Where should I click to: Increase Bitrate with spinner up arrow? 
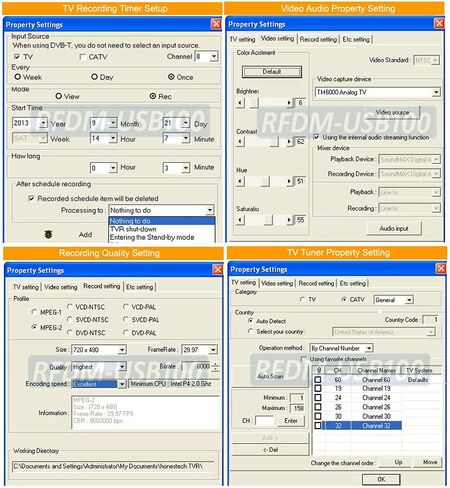tap(215, 364)
